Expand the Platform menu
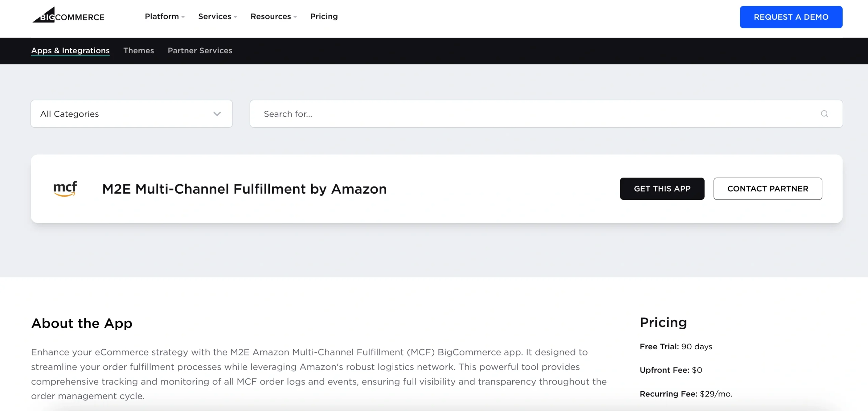The height and width of the screenshot is (411, 868). (x=164, y=17)
